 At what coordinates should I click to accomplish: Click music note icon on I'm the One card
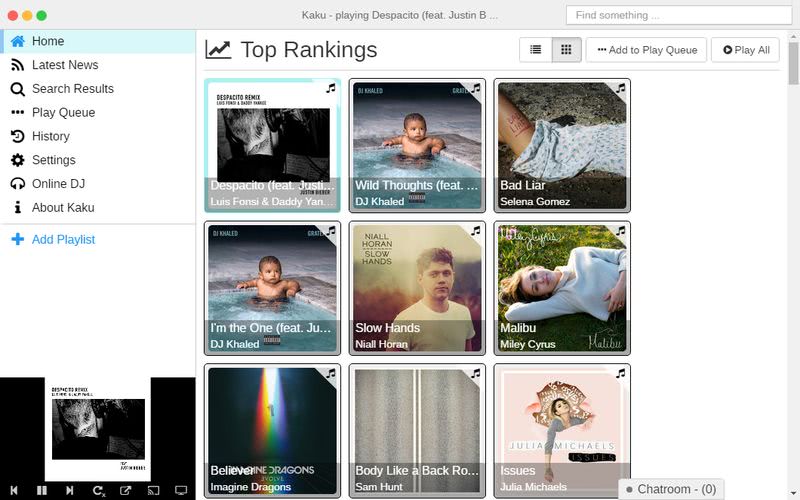click(331, 231)
